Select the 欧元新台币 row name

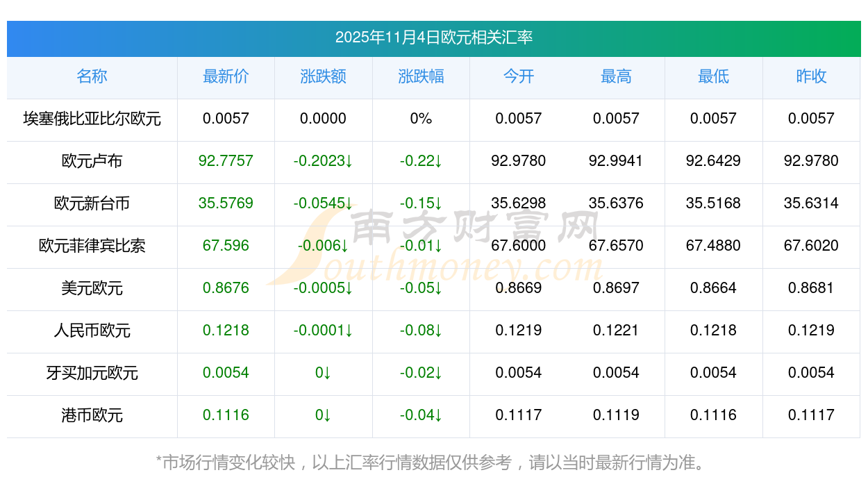point(92,204)
